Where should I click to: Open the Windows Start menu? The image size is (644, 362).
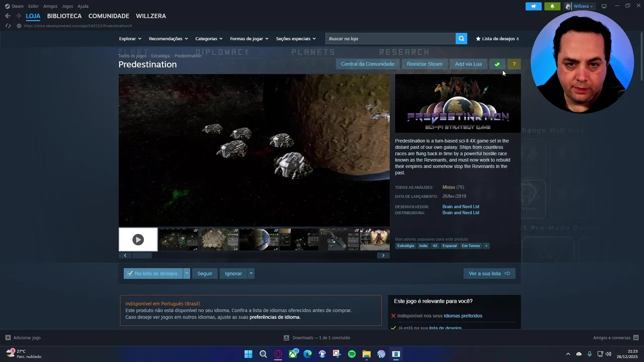[x=248, y=354]
